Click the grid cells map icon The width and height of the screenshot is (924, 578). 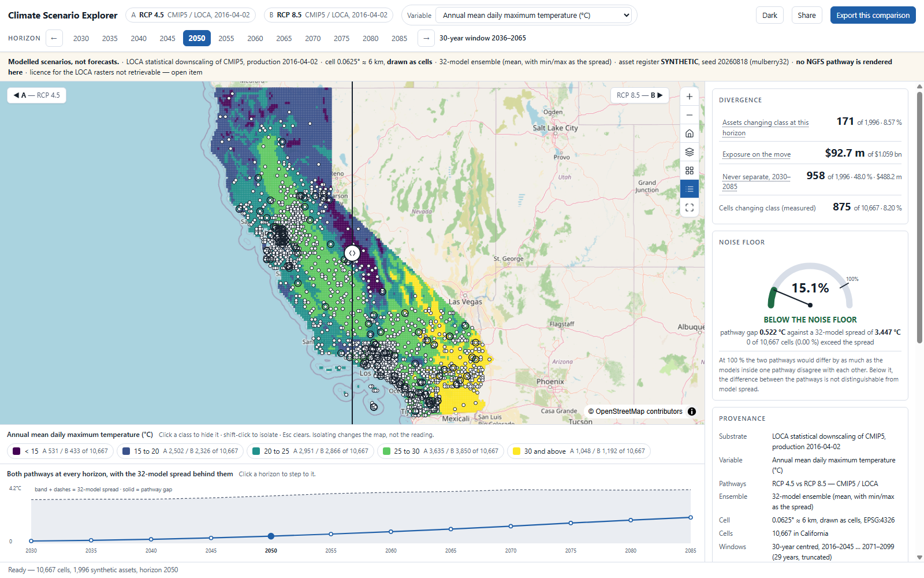690,171
